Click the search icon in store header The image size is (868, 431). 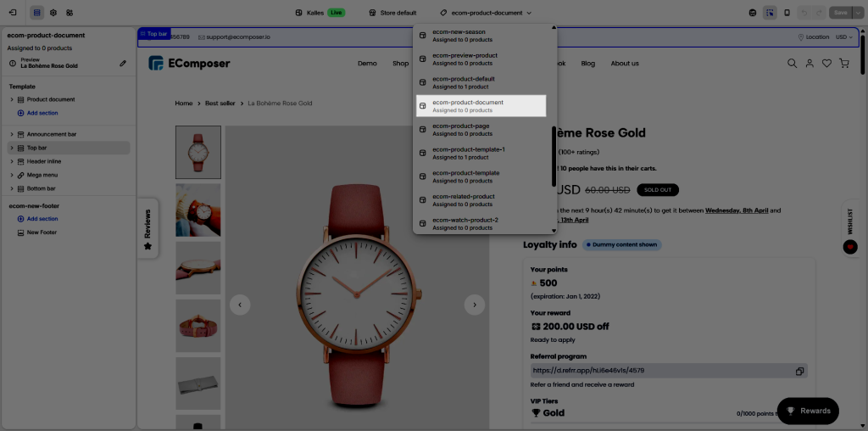pyautogui.click(x=792, y=64)
